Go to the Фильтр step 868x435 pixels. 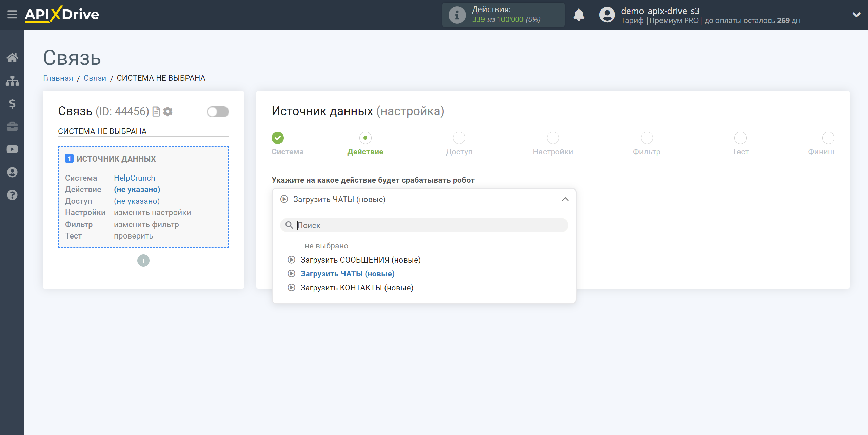coord(647,138)
